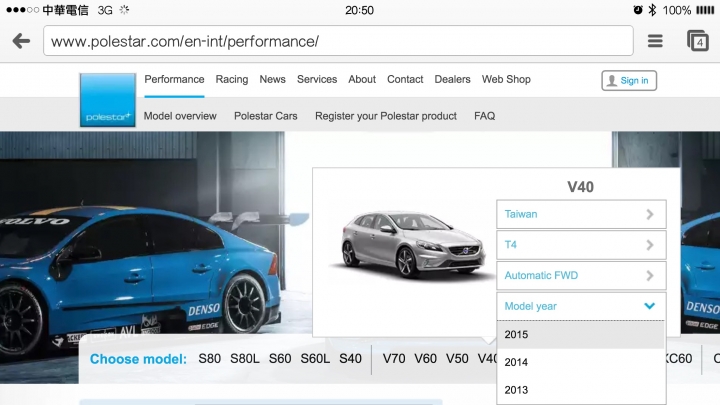
Task: Open the Performance menu item
Action: [174, 79]
